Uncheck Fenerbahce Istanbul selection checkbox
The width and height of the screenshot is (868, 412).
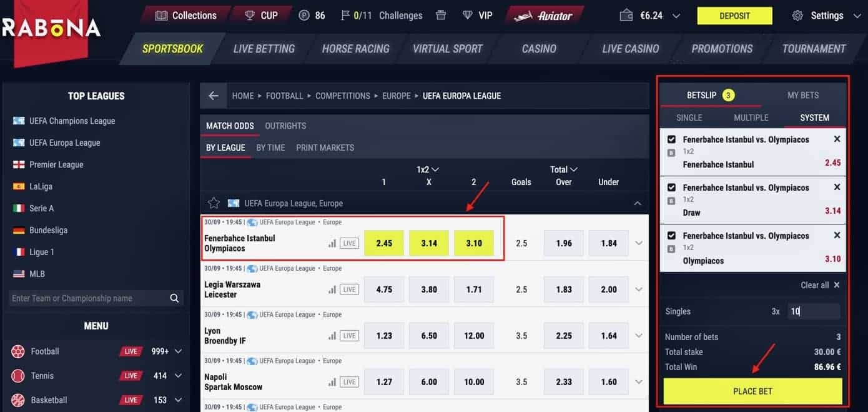click(671, 139)
